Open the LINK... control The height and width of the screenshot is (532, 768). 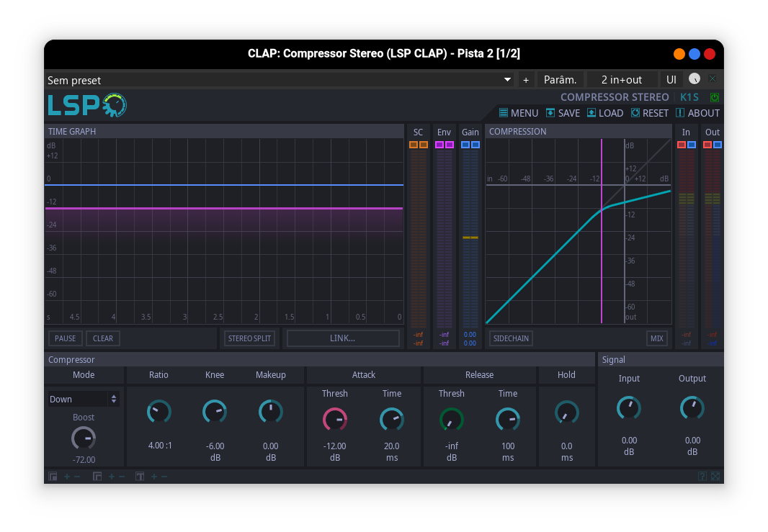pyautogui.click(x=343, y=338)
